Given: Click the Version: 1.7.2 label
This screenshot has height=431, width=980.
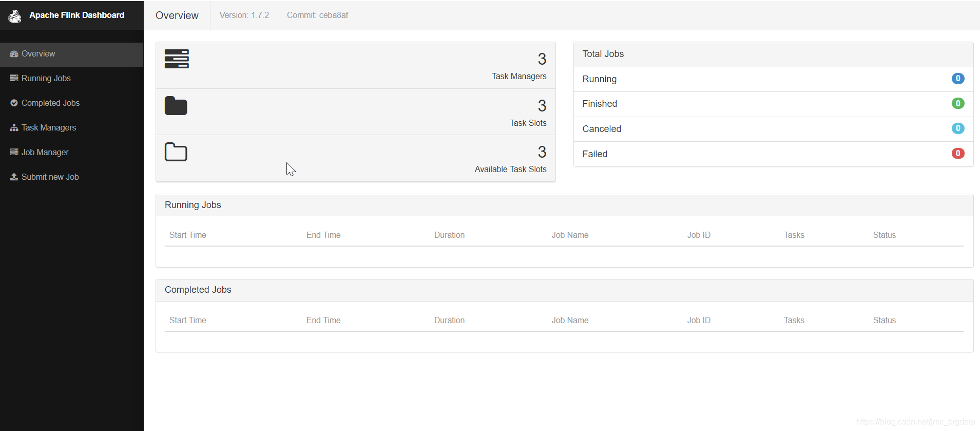Looking at the screenshot, I should click(244, 15).
